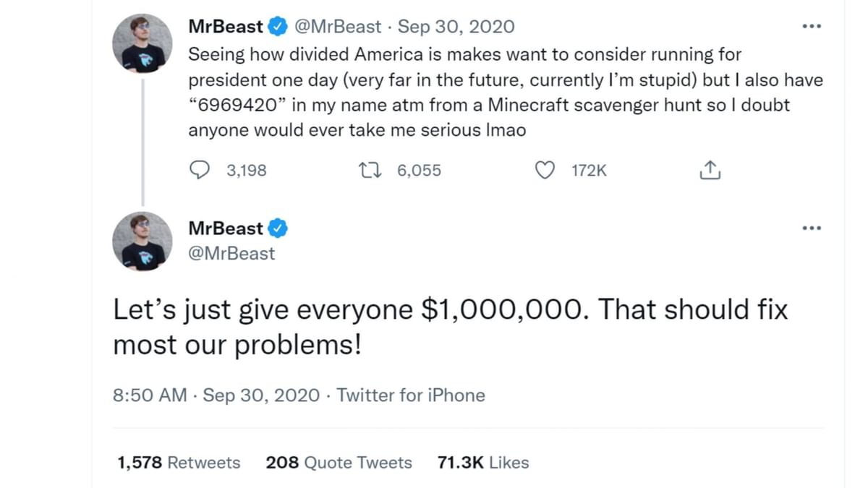This screenshot has width=868, height=488.
Task: Click the @MrBeast handle on the reply
Action: click(231, 254)
